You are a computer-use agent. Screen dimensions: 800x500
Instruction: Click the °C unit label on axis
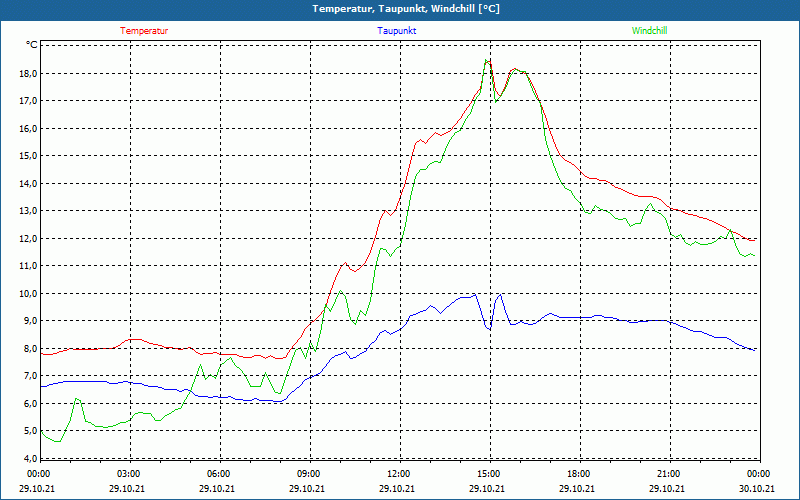[32, 45]
